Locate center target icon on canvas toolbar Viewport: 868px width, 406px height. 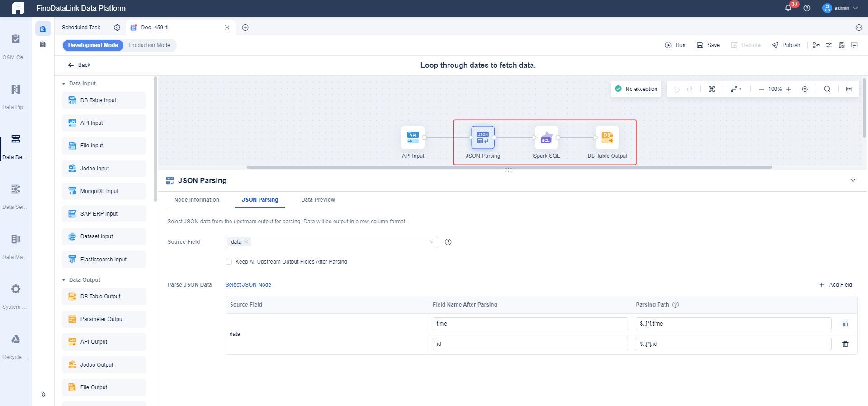805,89
